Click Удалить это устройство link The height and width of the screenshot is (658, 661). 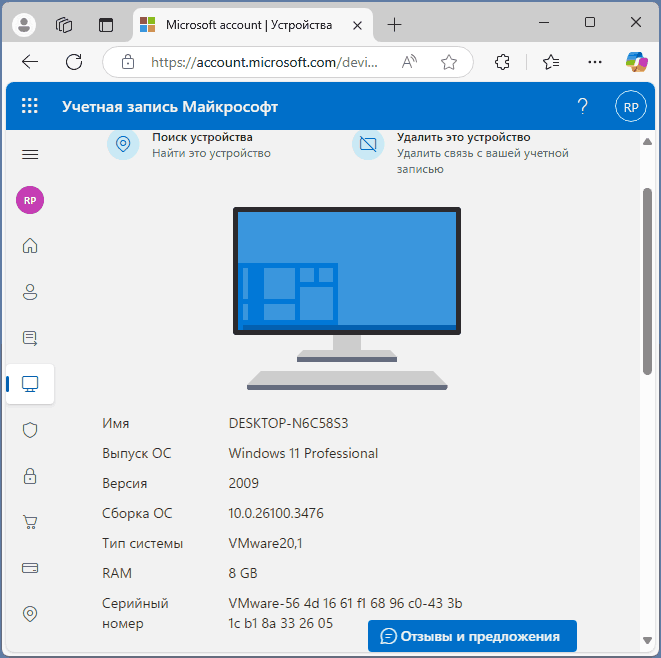(463, 137)
